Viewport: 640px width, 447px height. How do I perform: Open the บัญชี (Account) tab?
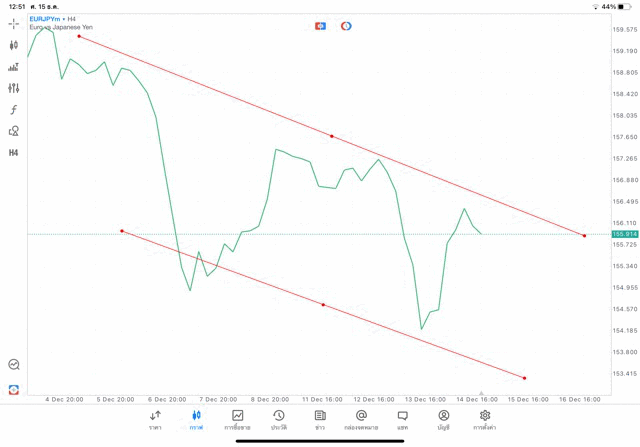pyautogui.click(x=443, y=420)
